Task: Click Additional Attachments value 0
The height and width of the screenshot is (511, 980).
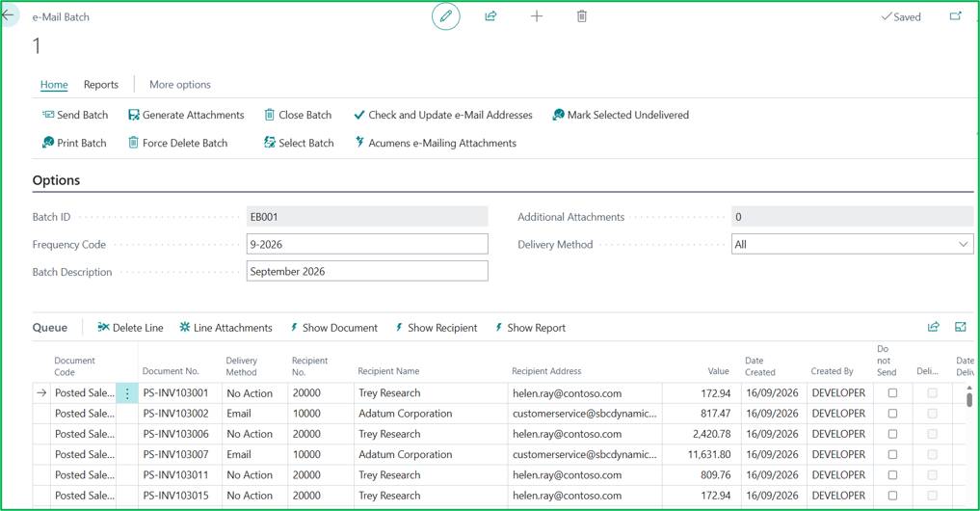Action: [853, 217]
